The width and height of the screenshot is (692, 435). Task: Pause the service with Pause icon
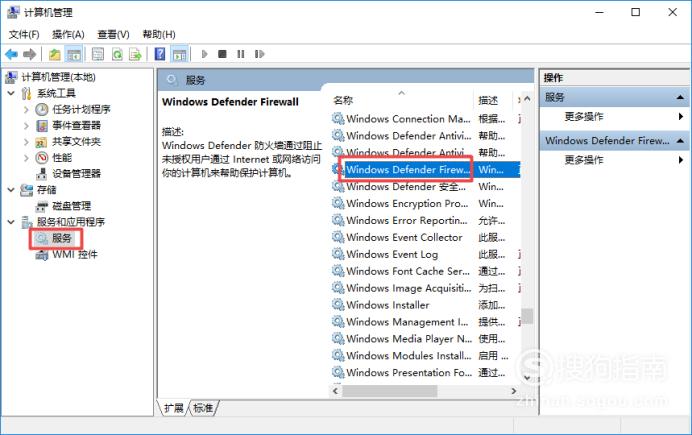(241, 54)
